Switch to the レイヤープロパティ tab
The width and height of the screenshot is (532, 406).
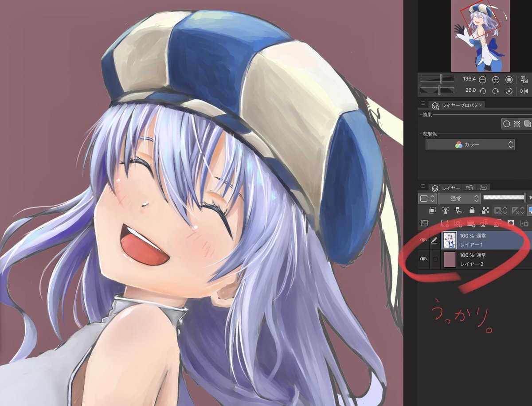pyautogui.click(x=457, y=105)
